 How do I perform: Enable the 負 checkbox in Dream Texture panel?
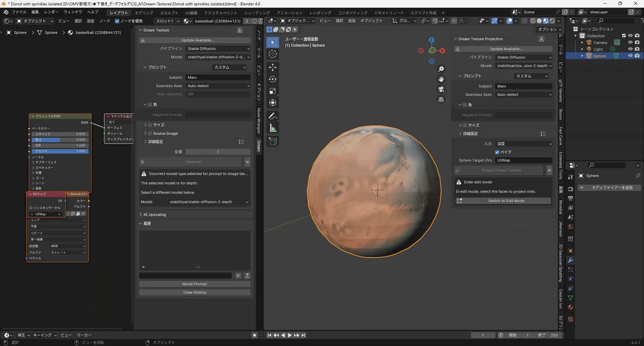point(150,105)
